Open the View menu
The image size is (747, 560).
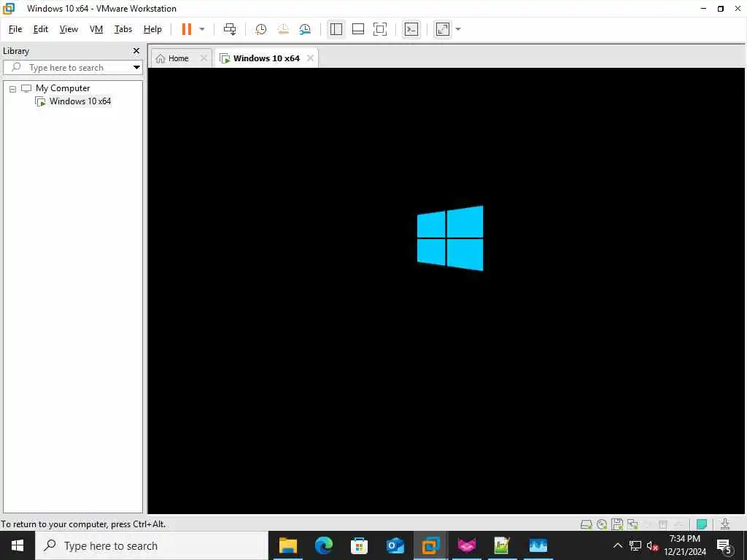pyautogui.click(x=69, y=29)
